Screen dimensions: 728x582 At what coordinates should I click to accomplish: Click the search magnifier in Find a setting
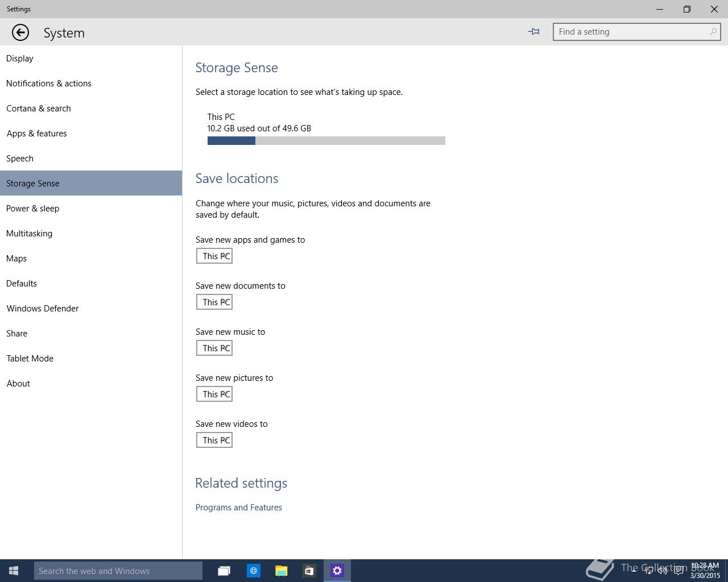[713, 32]
